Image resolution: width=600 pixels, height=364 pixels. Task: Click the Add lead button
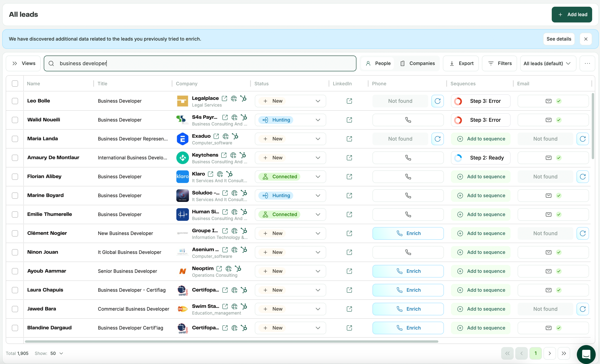coord(571,15)
